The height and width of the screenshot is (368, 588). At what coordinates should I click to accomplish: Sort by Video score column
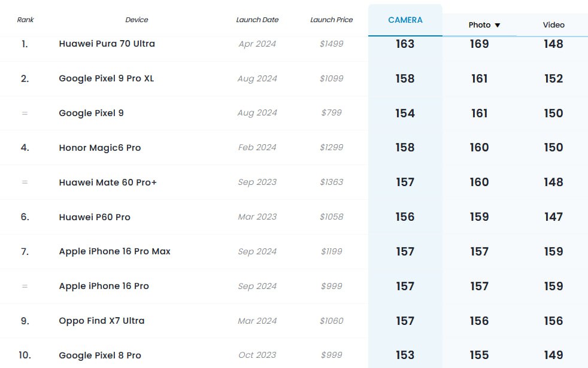click(x=553, y=25)
